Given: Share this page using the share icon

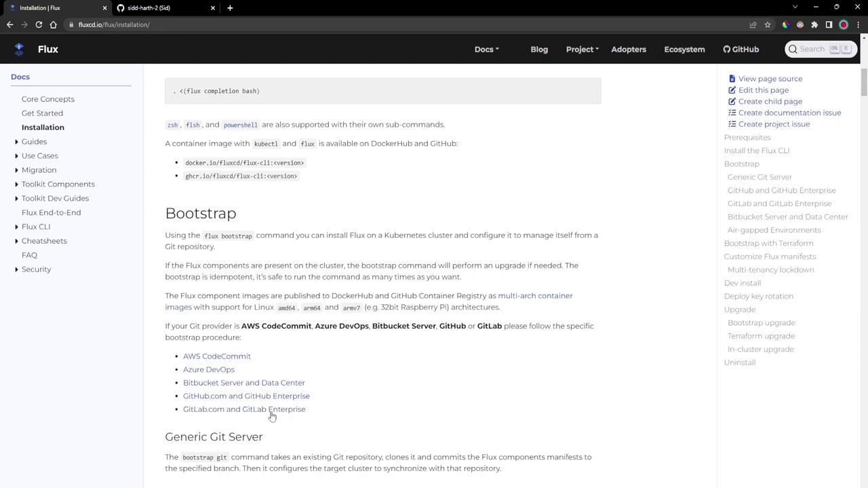Looking at the screenshot, I should coord(753,24).
